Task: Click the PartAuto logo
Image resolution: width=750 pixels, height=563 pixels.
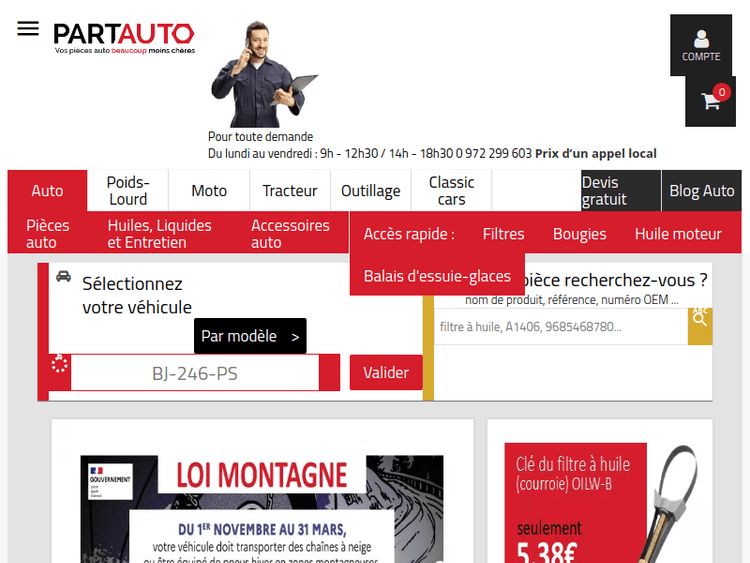Action: [124, 39]
